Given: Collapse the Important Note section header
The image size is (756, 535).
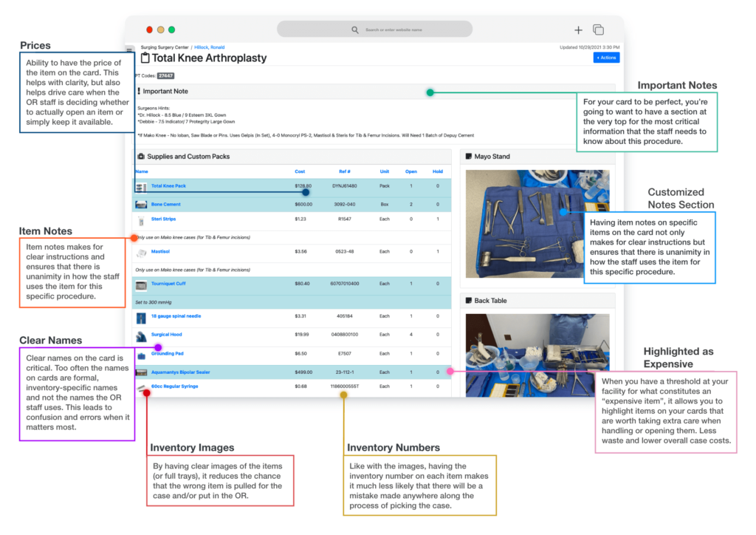Looking at the screenshot, I should point(165,92).
